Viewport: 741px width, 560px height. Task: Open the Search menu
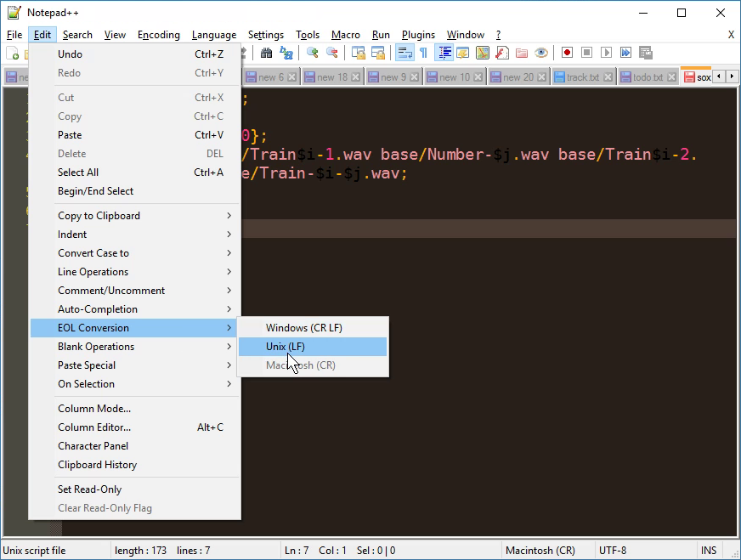77,35
